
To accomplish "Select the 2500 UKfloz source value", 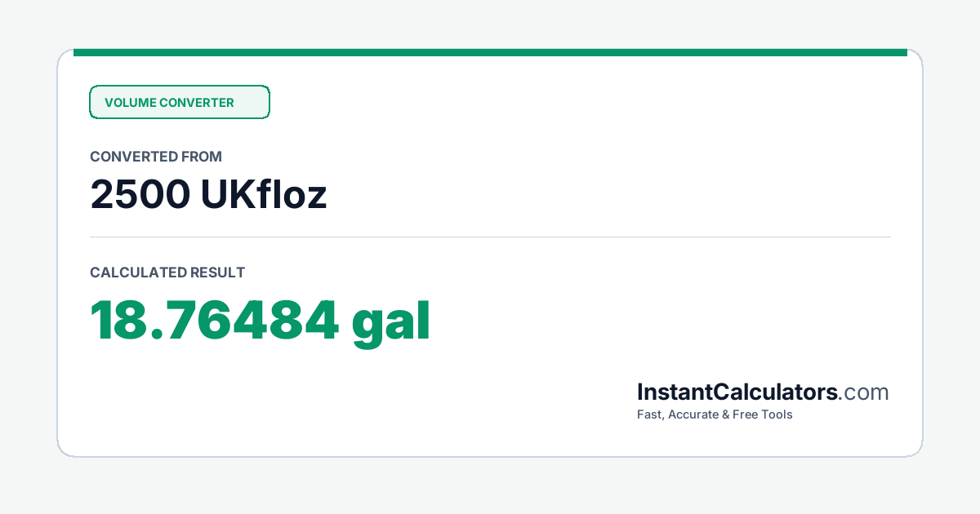I will 208,195.
